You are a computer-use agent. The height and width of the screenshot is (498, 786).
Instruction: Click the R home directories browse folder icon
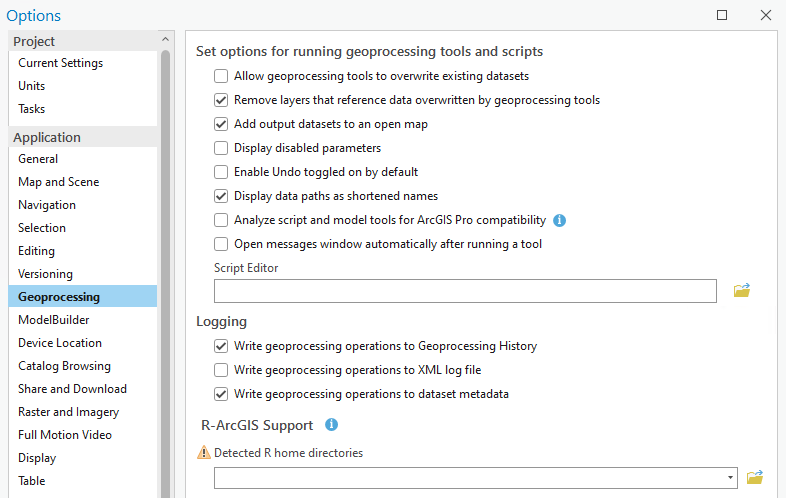[754, 477]
